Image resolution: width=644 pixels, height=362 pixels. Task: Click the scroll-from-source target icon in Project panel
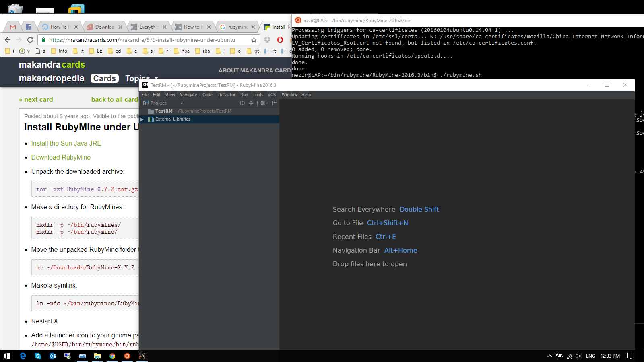point(242,103)
